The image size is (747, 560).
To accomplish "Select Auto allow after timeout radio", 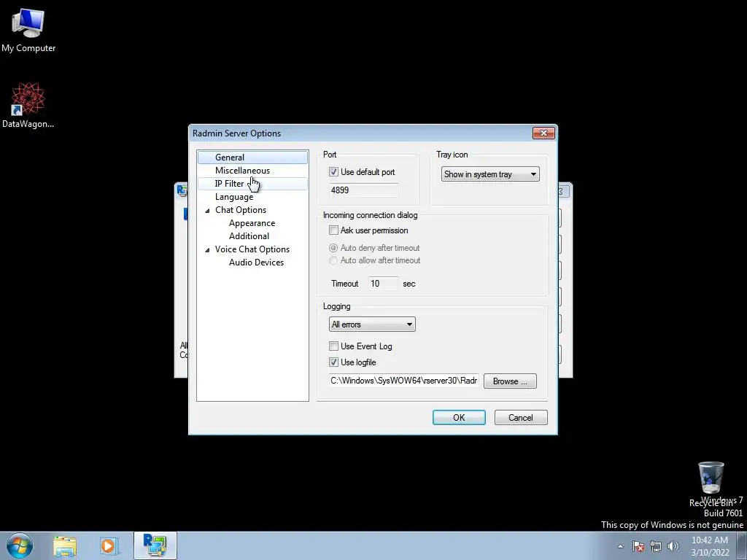I will tap(333, 260).
